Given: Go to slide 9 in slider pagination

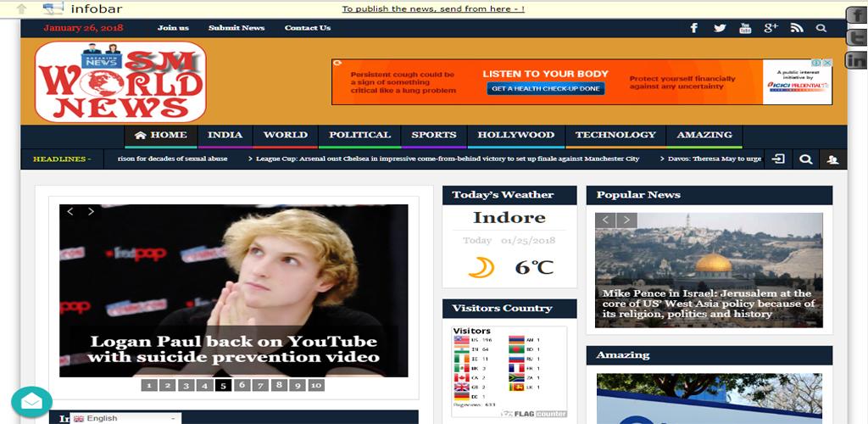Looking at the screenshot, I should click(x=298, y=385).
